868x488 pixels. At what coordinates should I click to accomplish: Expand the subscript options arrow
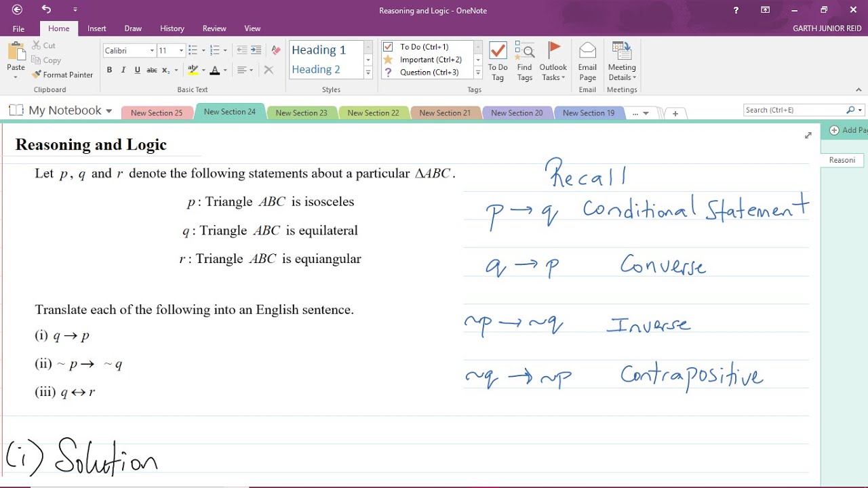tap(176, 70)
